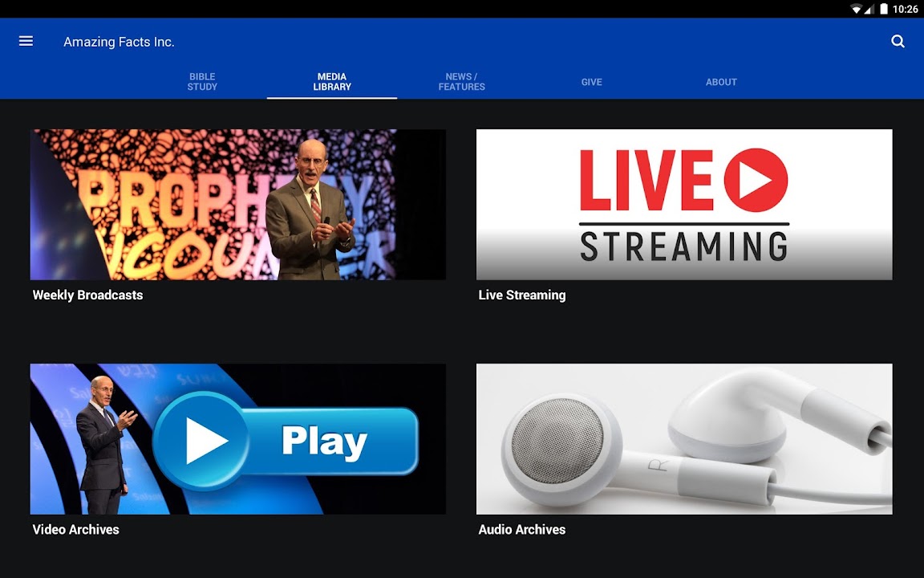Click the Live Streaming label text

click(522, 295)
